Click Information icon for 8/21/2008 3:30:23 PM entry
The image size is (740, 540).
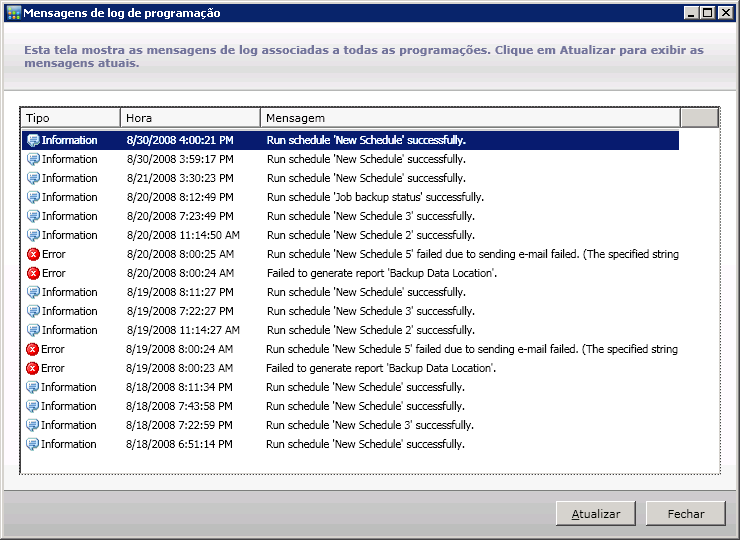(33, 179)
